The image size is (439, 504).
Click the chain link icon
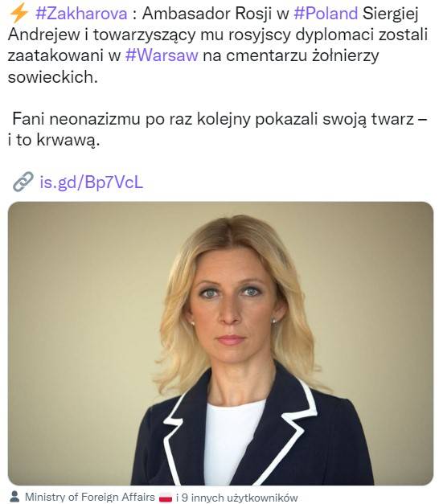coord(23,182)
